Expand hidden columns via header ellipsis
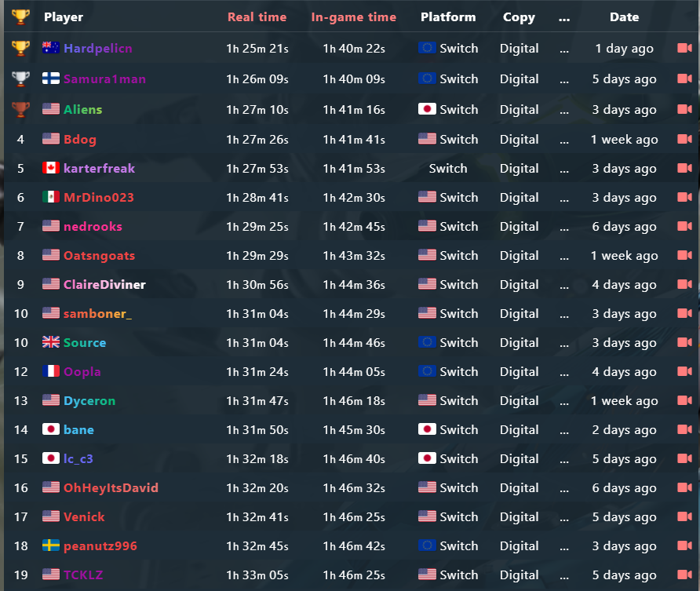Viewport: 700px width, 591px height. 564,18
